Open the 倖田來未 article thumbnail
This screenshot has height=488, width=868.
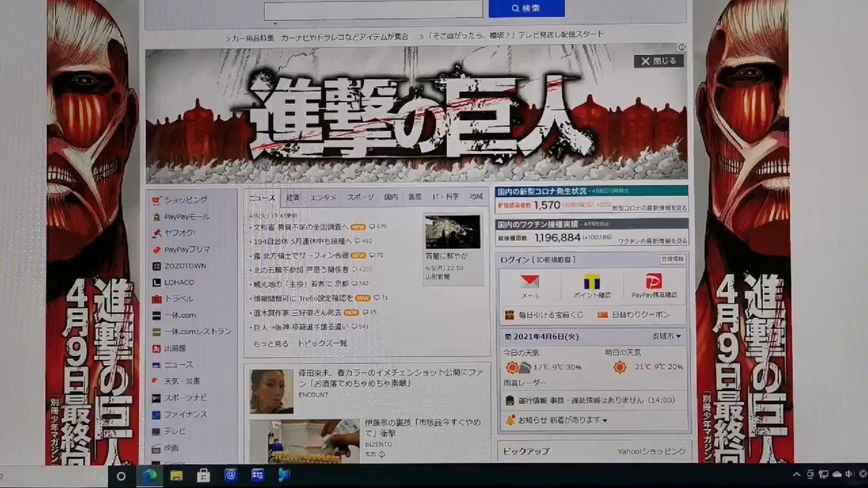tap(272, 391)
